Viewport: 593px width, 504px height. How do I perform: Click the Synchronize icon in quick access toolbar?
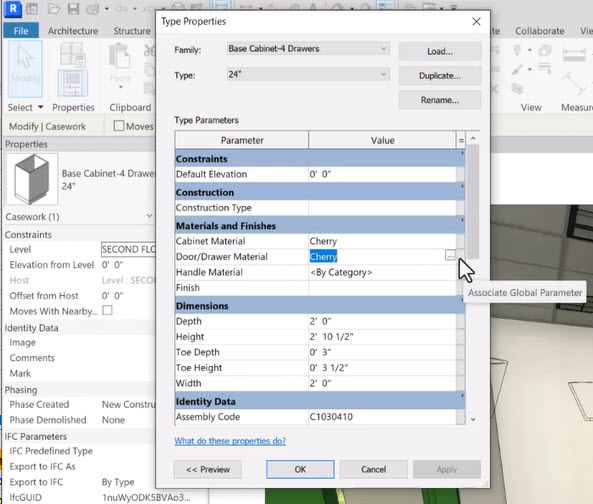(92, 8)
